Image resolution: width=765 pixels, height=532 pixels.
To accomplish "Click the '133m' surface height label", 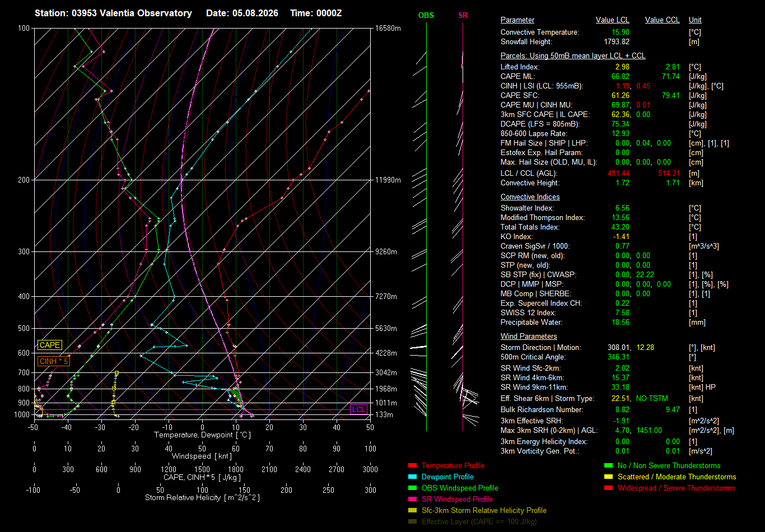I will click(x=384, y=415).
